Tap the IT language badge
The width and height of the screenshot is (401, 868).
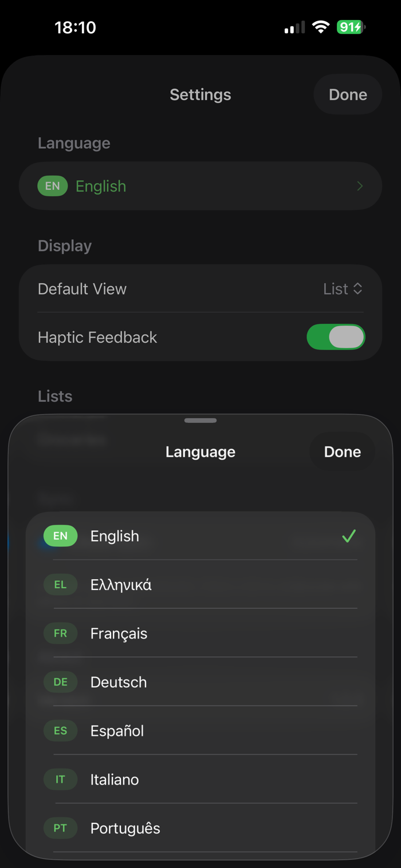coord(60,779)
